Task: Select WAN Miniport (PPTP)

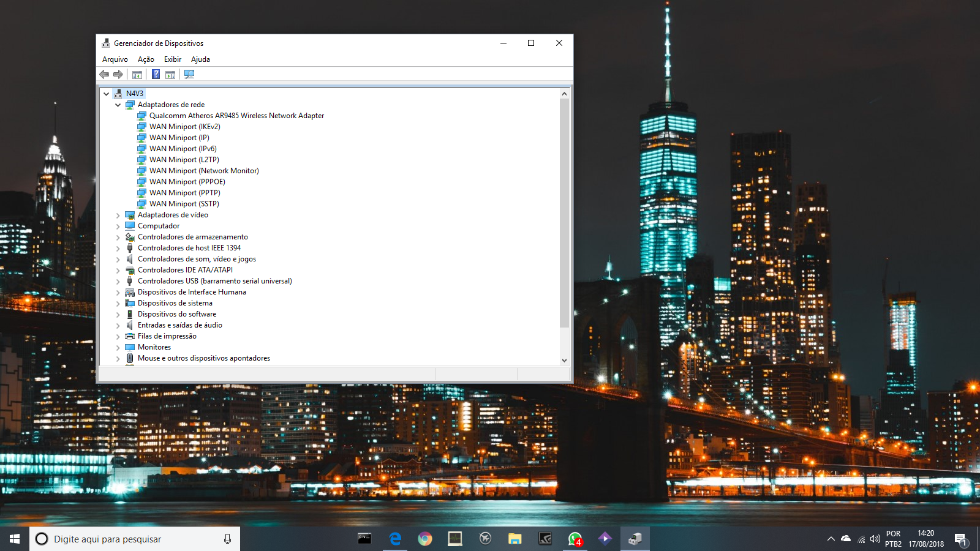Action: [x=184, y=193]
